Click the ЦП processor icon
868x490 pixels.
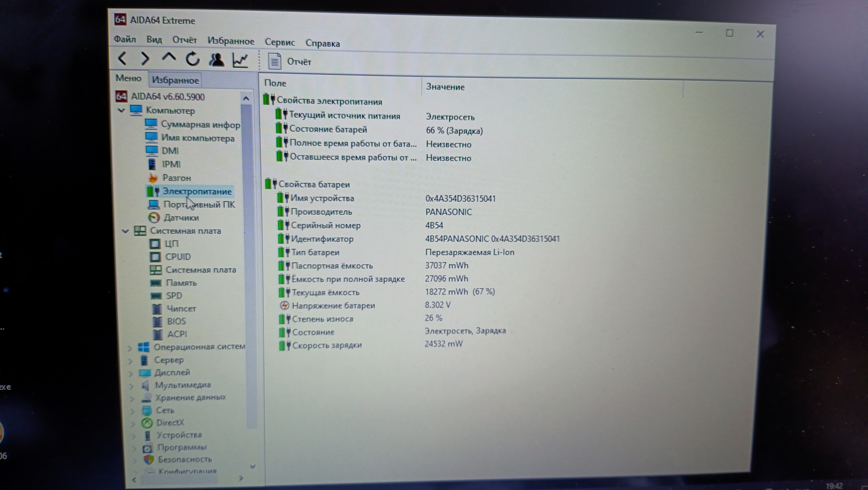pyautogui.click(x=155, y=243)
